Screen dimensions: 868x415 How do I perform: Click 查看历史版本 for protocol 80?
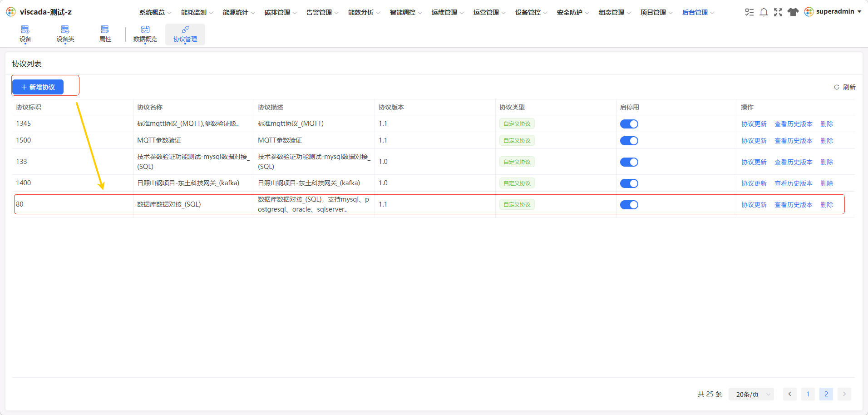[794, 205]
